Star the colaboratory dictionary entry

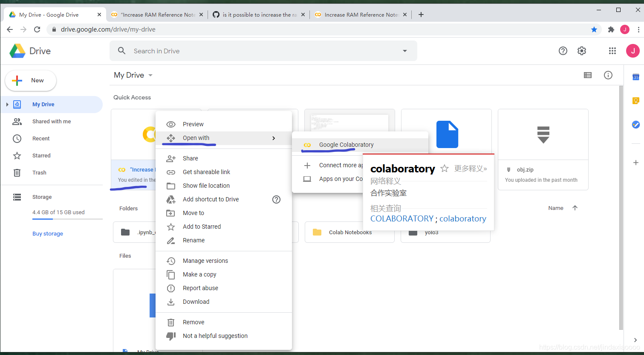(445, 169)
